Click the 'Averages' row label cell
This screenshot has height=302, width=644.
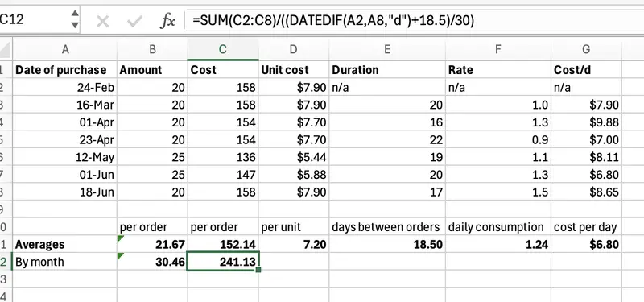pos(65,245)
